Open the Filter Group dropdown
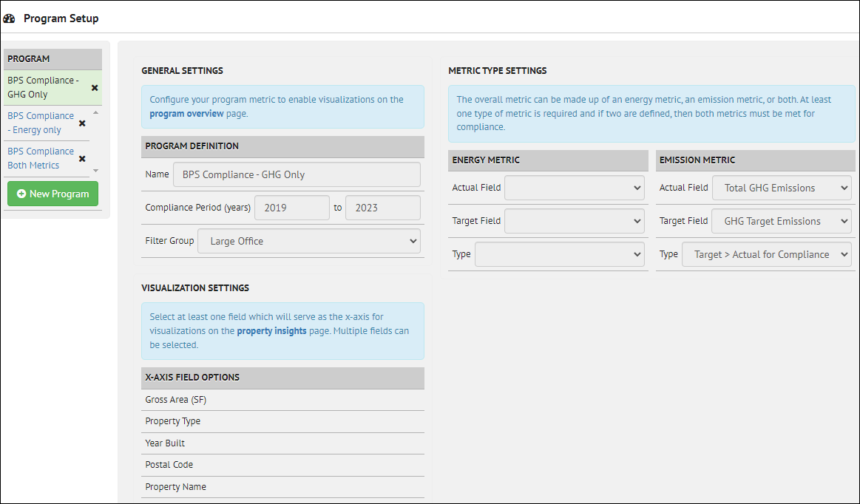The width and height of the screenshot is (860, 504). [308, 241]
